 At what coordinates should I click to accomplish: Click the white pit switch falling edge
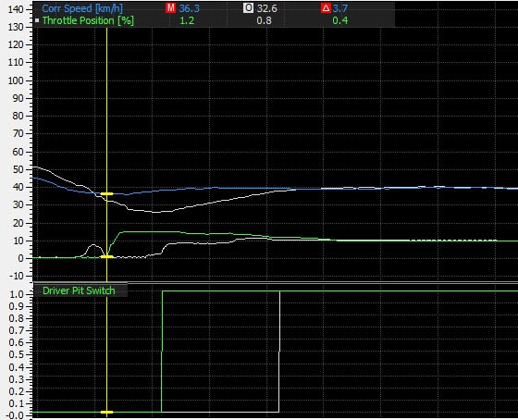click(x=279, y=352)
